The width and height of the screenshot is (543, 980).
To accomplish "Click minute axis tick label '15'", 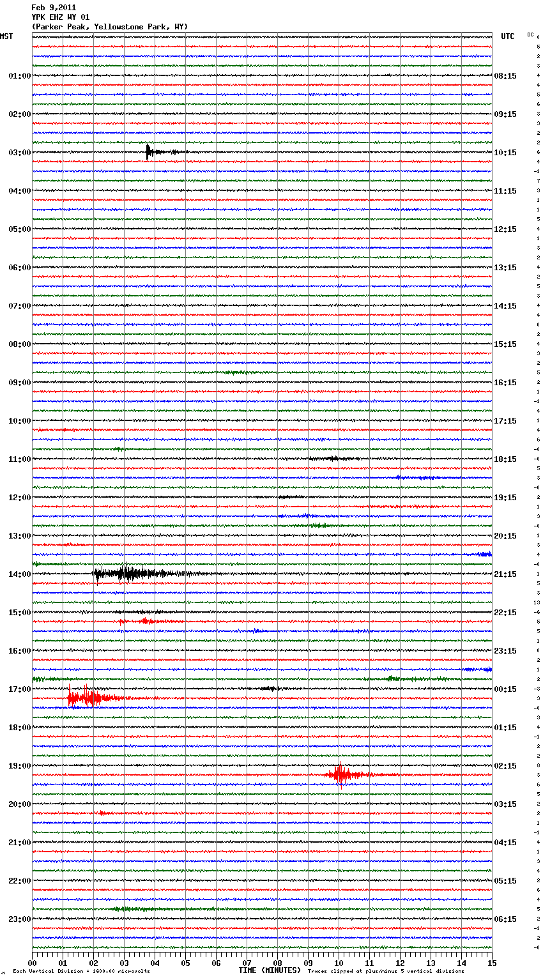I will click(492, 963).
